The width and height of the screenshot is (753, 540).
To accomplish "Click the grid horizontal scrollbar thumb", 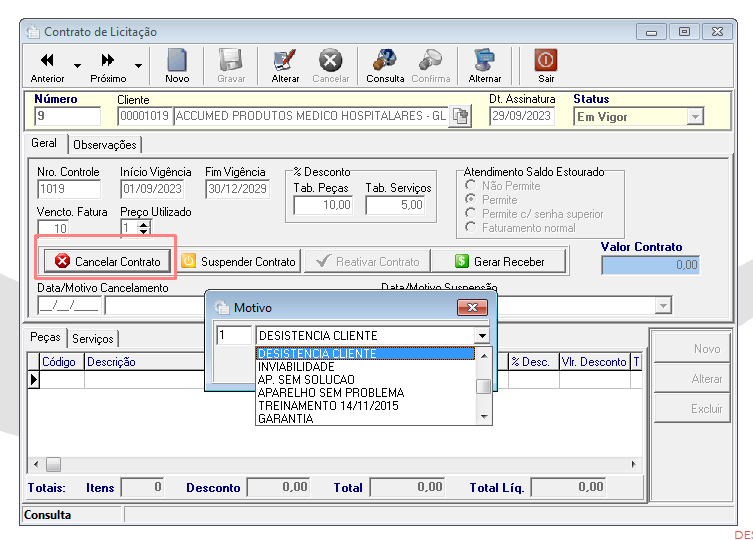I will 53,464.
